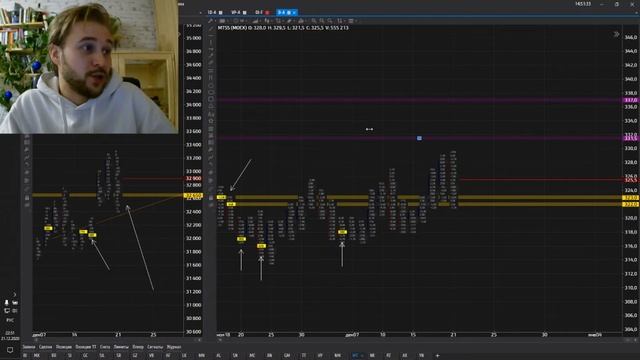Switch to the RT workspace tab
This screenshot has width=640, height=360.
point(388,356)
